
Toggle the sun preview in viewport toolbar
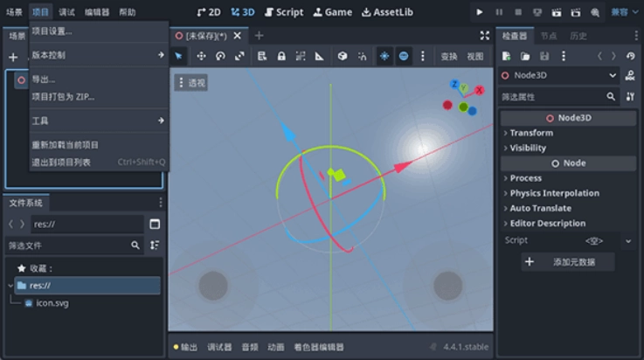(x=384, y=56)
